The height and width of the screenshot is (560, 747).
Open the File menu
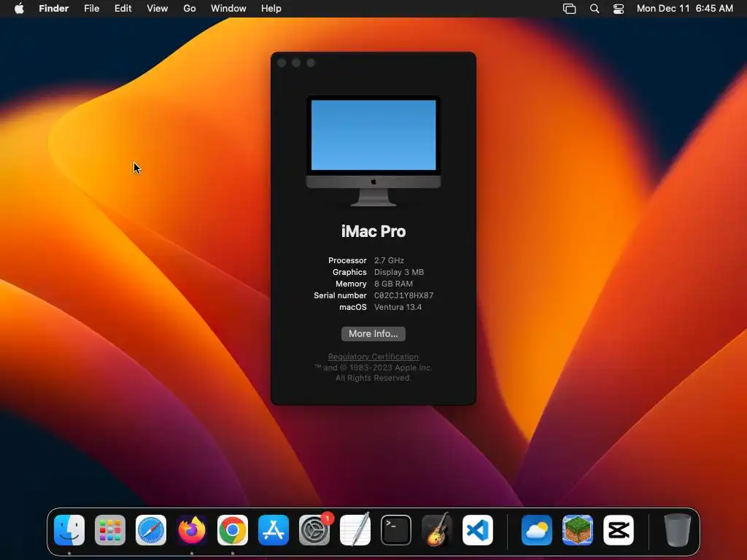[91, 8]
